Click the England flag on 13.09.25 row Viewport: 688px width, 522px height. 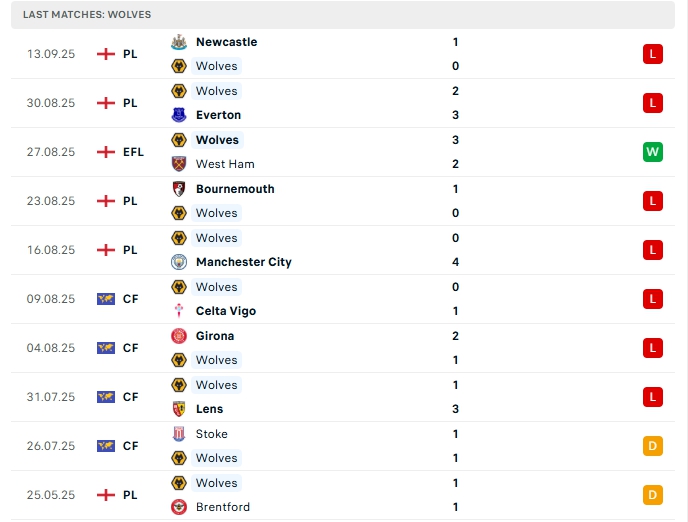click(106, 54)
